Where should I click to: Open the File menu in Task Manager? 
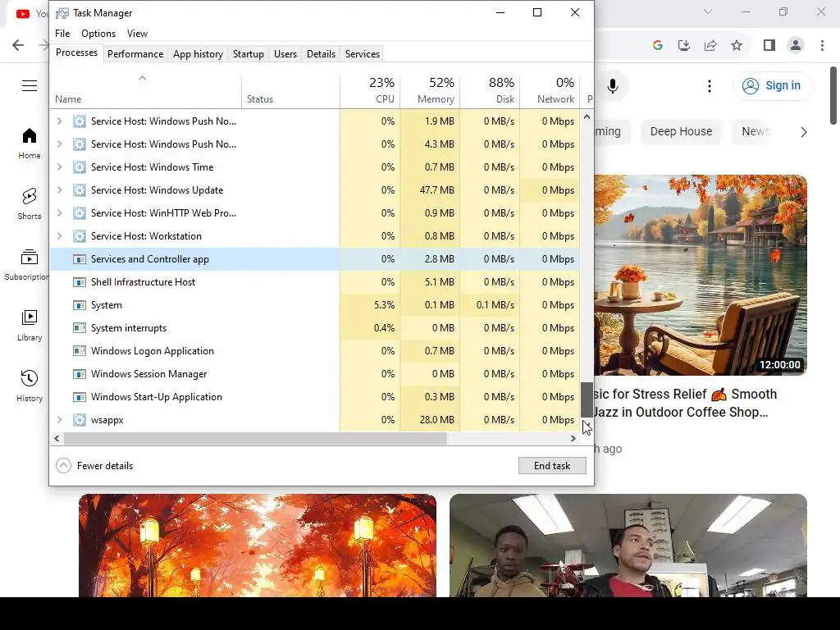point(62,33)
